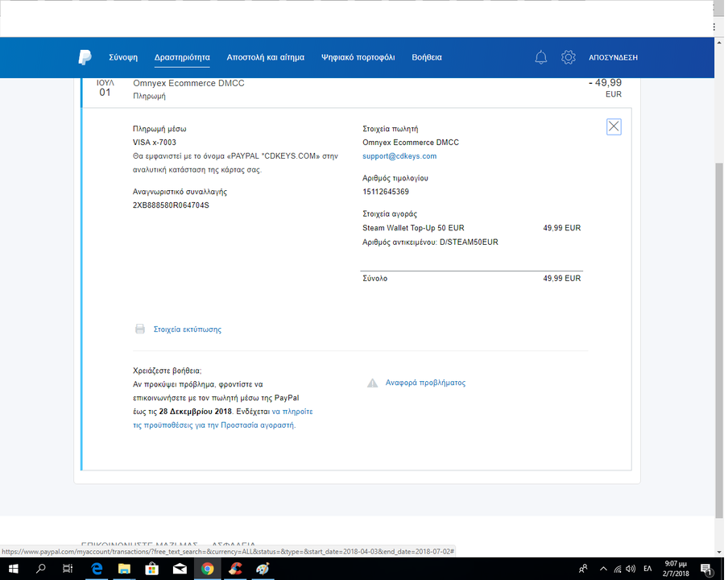Click the Αναφορά προβλήματος link
This screenshot has height=580, width=728.
(x=425, y=383)
